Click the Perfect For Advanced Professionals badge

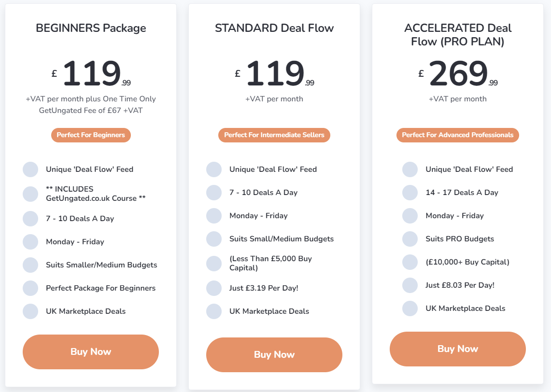click(x=457, y=135)
